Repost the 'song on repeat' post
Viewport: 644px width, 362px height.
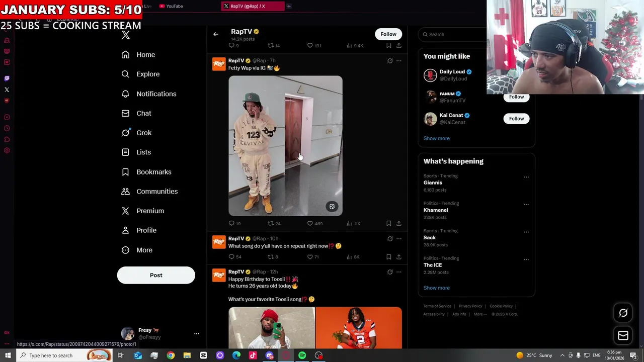tap(273, 257)
